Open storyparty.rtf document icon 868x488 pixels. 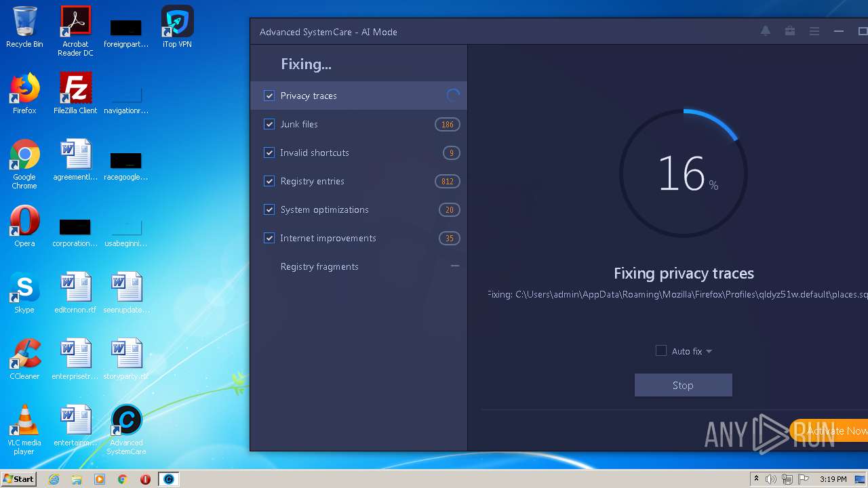click(x=126, y=359)
